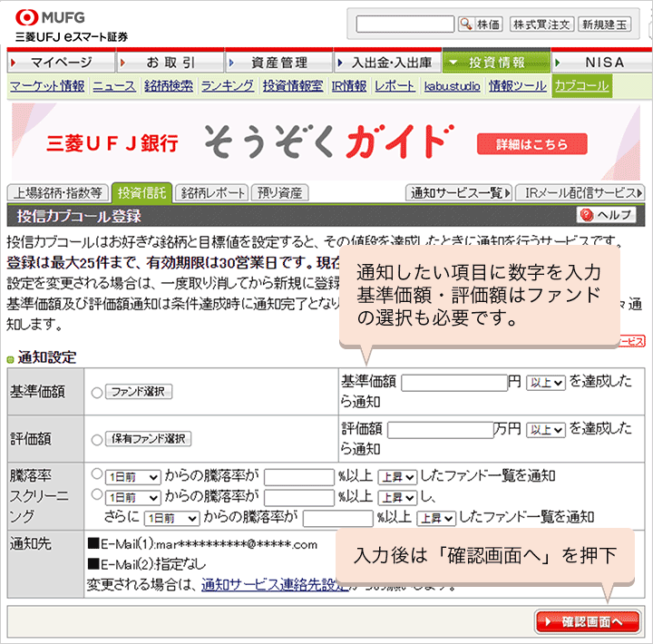The width and height of the screenshot is (653, 644).
Task: Click the 保有ファンド選択 button
Action: 148,439
